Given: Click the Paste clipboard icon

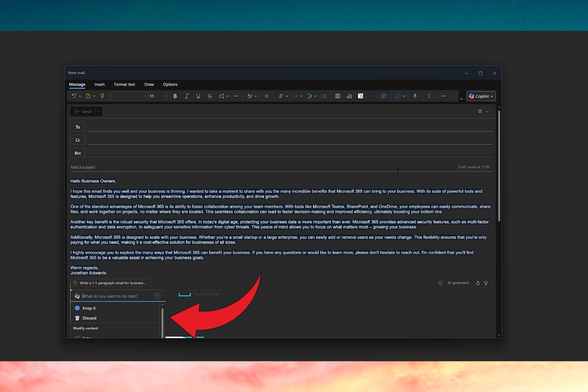Looking at the screenshot, I should [88, 96].
